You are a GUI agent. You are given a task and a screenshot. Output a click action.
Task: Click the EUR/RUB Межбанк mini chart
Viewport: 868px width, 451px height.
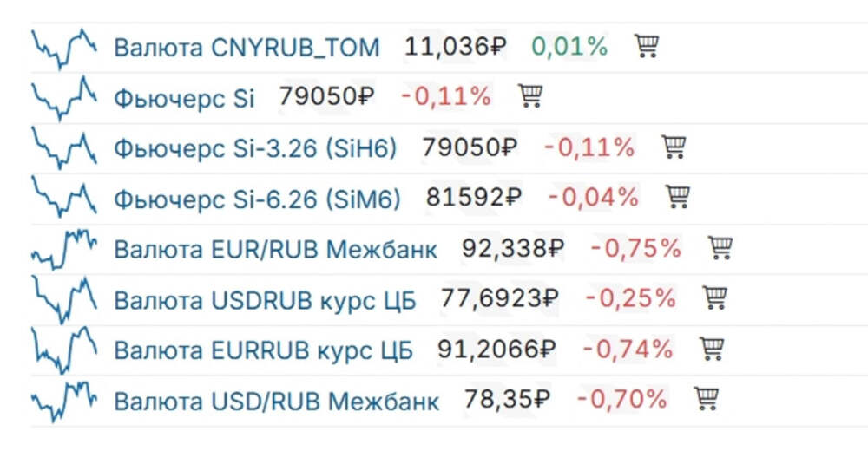click(x=62, y=249)
